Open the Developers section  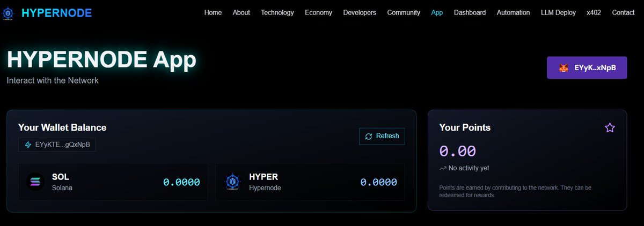360,12
